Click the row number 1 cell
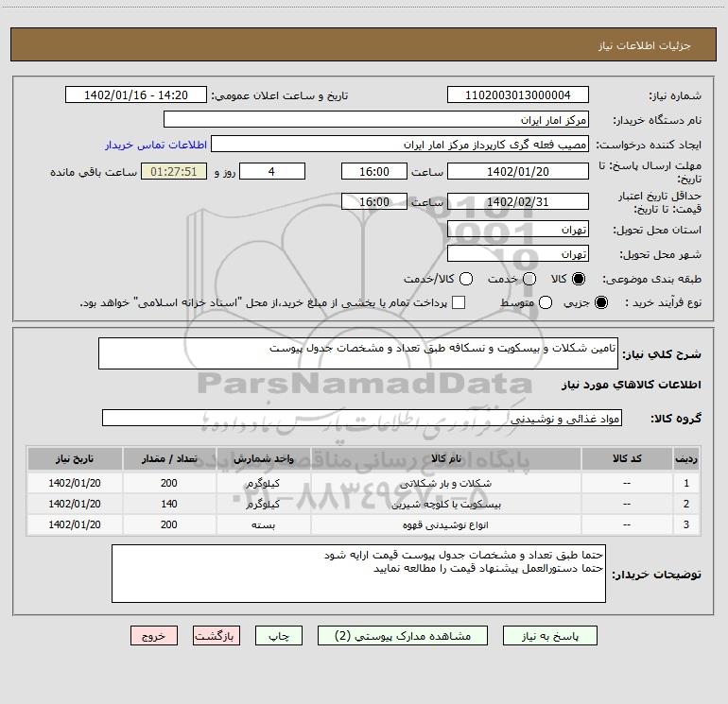 tap(685, 483)
